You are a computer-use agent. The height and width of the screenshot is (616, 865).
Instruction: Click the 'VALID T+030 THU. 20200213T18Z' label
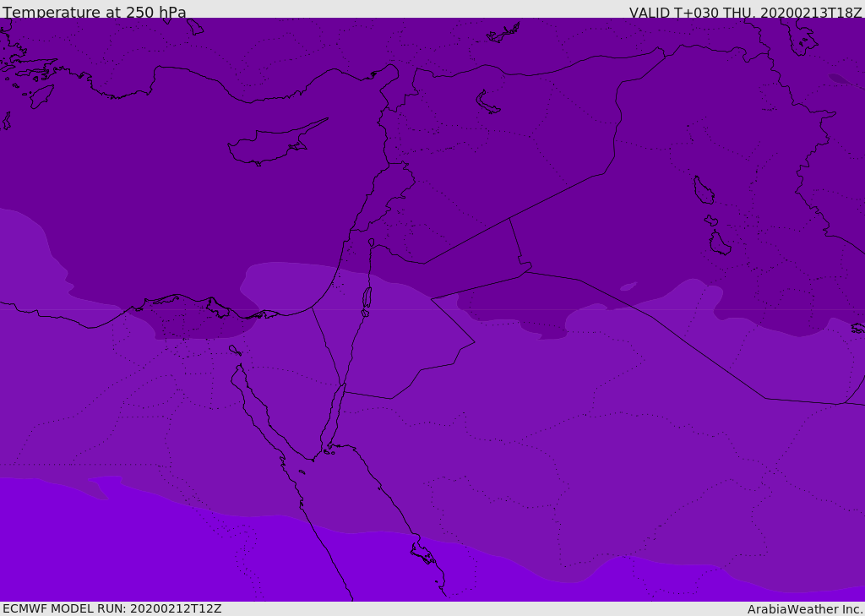(745, 13)
